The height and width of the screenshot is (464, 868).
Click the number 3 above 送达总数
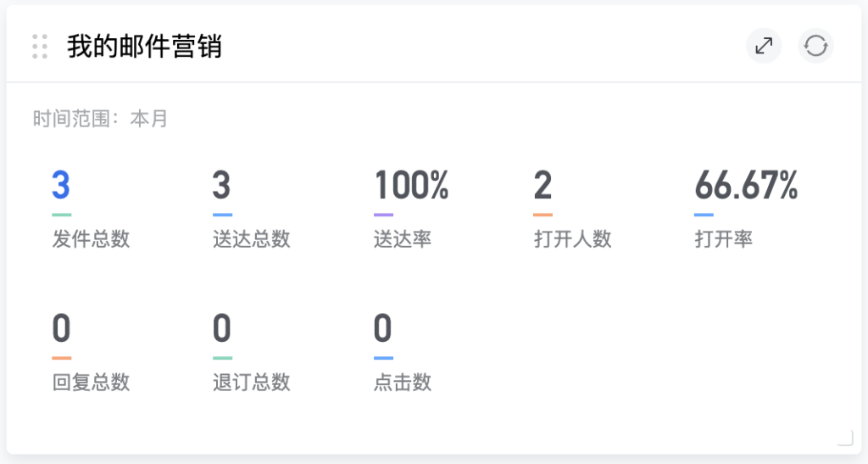coord(221,185)
